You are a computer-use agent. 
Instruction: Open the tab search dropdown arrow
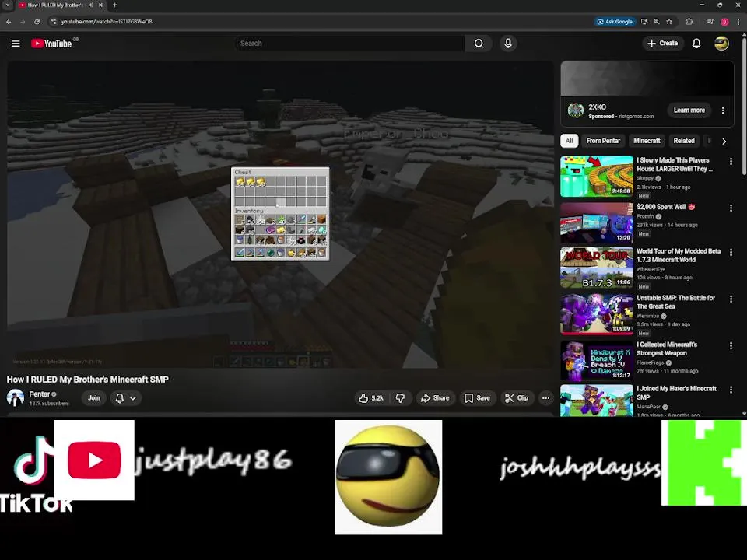click(x=7, y=5)
